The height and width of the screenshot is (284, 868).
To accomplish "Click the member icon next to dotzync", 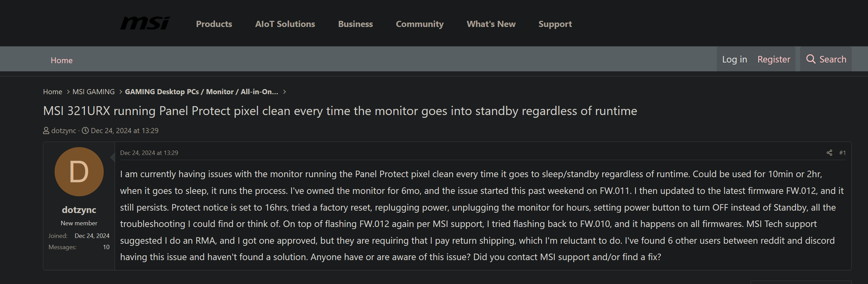I will point(46,130).
